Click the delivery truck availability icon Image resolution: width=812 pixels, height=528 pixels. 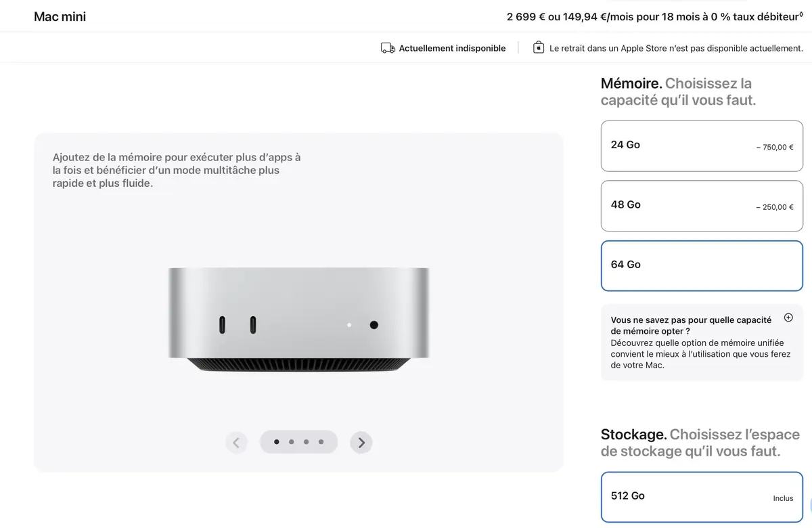(x=387, y=47)
